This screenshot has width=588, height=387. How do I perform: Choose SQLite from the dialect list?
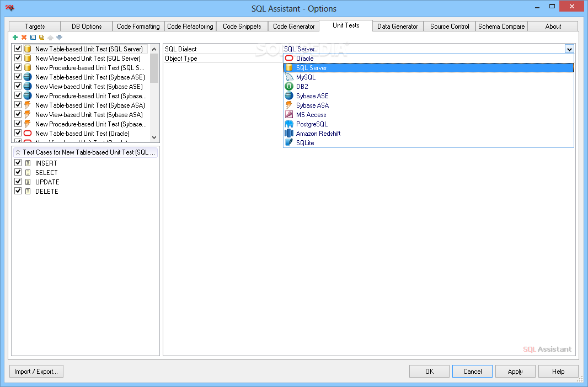coord(429,142)
